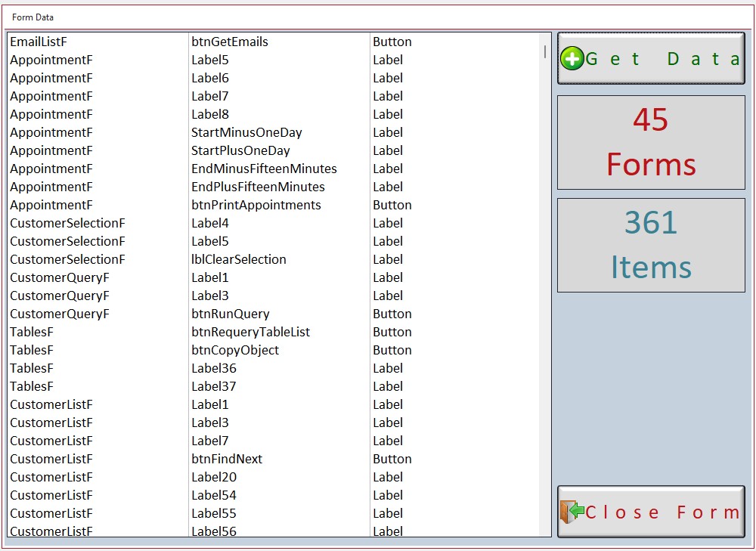
Task: Click the EndMinusFifteenMinutes entry
Action: click(x=264, y=169)
